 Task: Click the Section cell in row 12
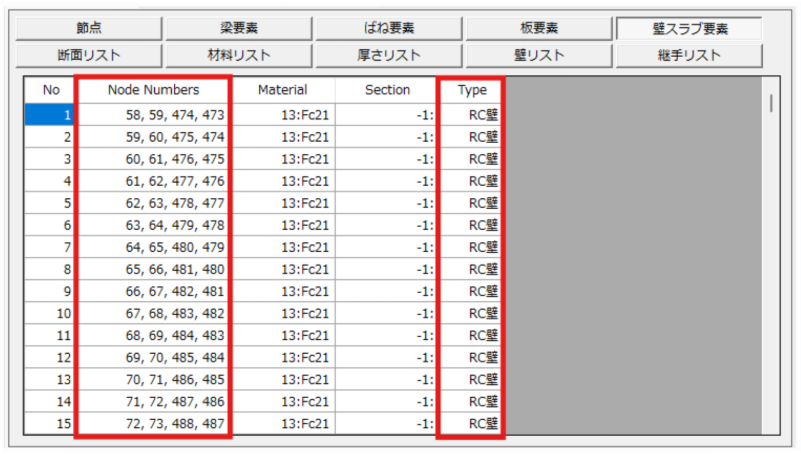(387, 357)
